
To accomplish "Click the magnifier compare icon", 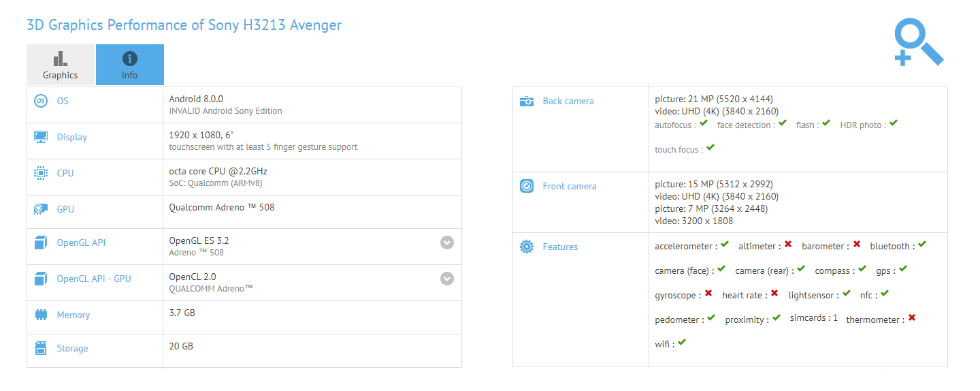I will (919, 43).
